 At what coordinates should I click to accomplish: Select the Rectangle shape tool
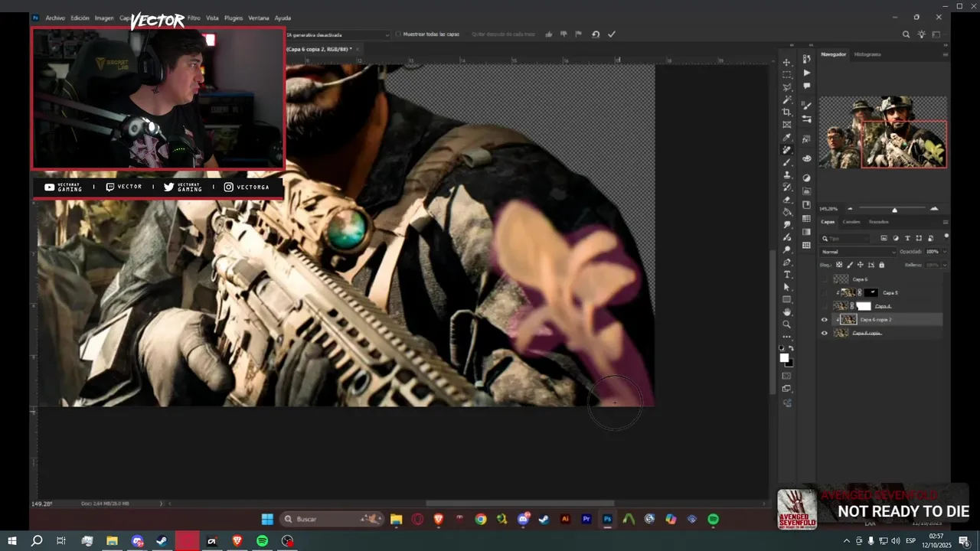(787, 299)
